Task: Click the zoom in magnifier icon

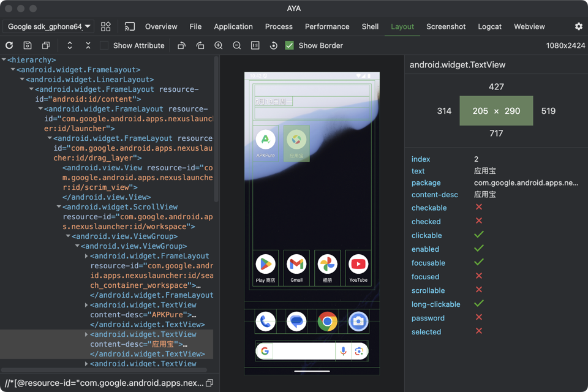Action: coord(218,45)
